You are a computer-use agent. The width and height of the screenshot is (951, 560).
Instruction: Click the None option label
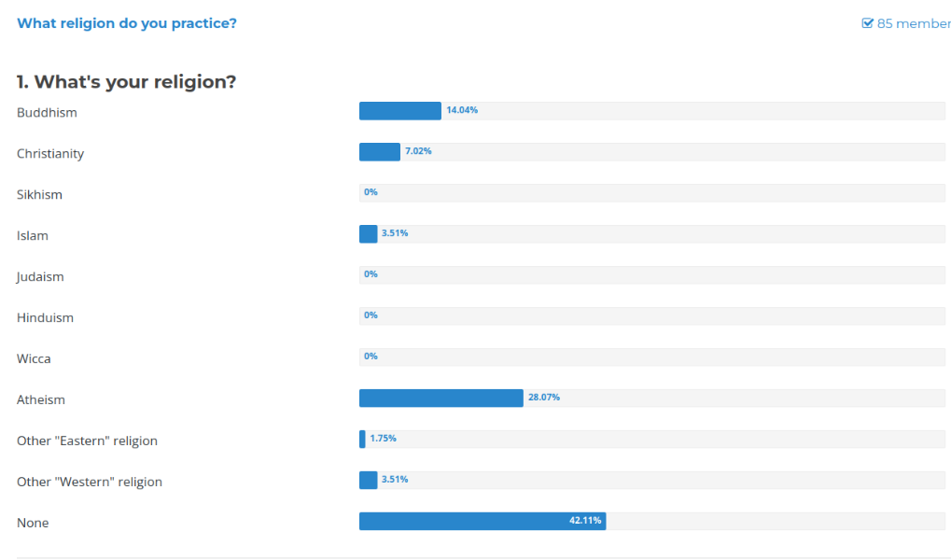[33, 524]
